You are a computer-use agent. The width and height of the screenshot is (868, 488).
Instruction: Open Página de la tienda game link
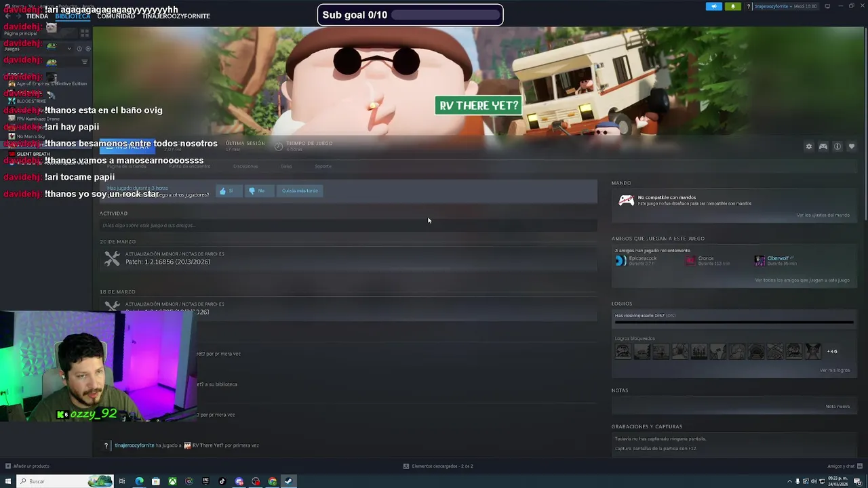pyautogui.click(x=126, y=166)
